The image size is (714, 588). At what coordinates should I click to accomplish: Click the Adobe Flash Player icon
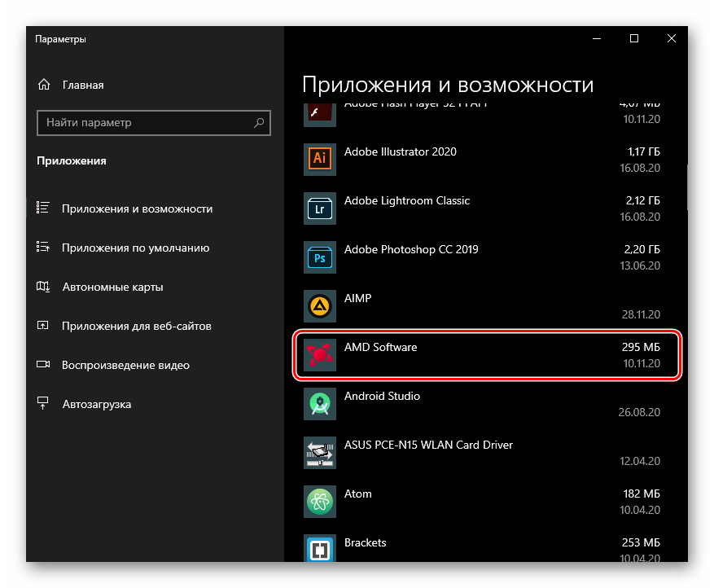pos(320,114)
